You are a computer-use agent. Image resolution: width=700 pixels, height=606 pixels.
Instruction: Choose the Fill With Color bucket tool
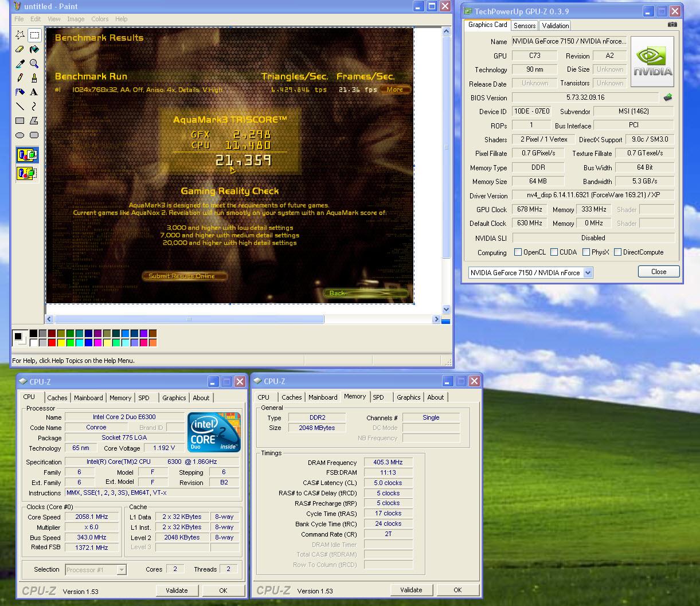click(34, 49)
